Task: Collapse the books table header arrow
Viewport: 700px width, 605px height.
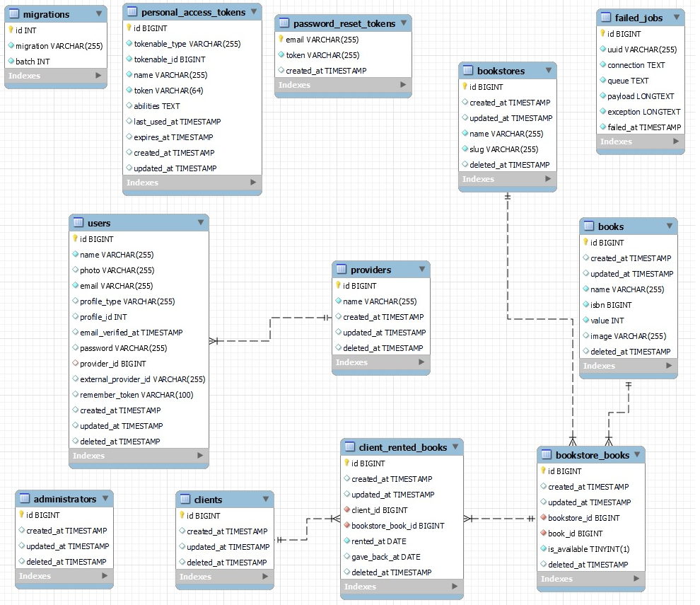Action: coord(669,226)
